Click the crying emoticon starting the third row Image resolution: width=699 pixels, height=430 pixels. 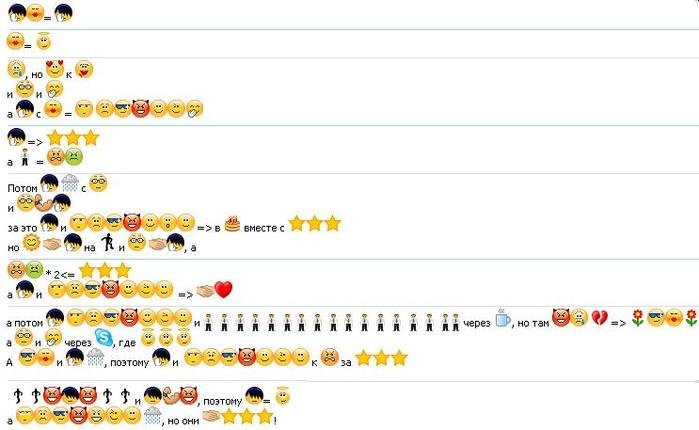pyautogui.click(x=16, y=70)
